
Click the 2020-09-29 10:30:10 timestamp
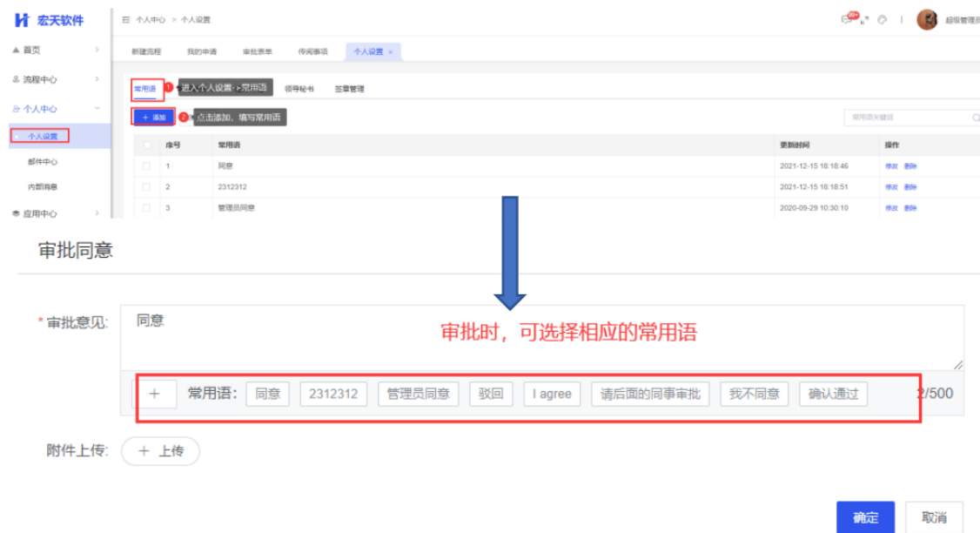click(814, 207)
